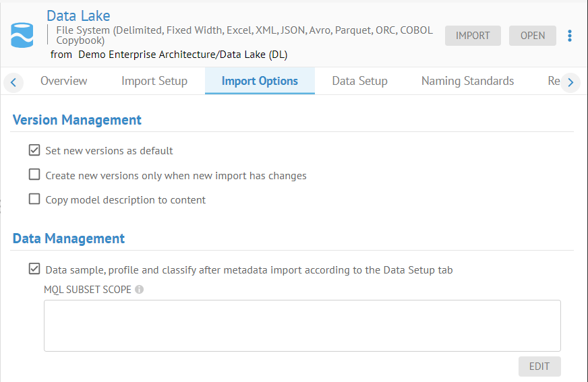Select the Import Options tab
This screenshot has height=382, width=588.
pyautogui.click(x=260, y=81)
